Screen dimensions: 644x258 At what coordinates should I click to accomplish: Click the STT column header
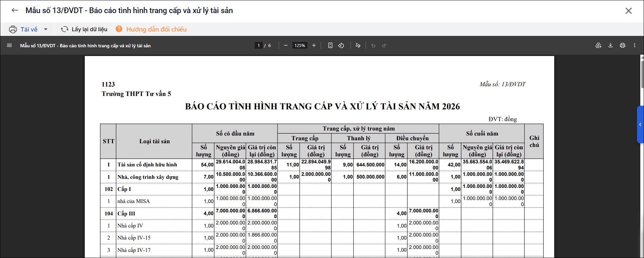[109, 141]
